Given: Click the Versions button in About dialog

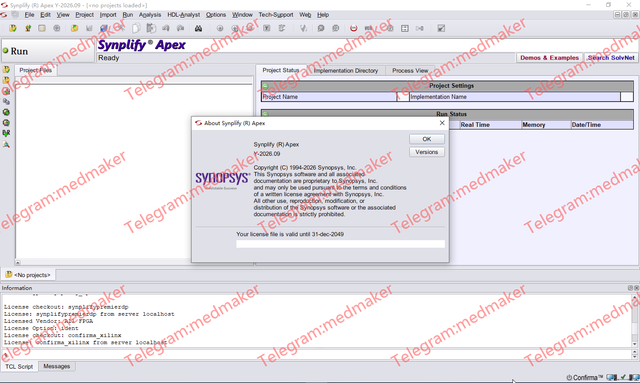Looking at the screenshot, I should click(x=427, y=152).
